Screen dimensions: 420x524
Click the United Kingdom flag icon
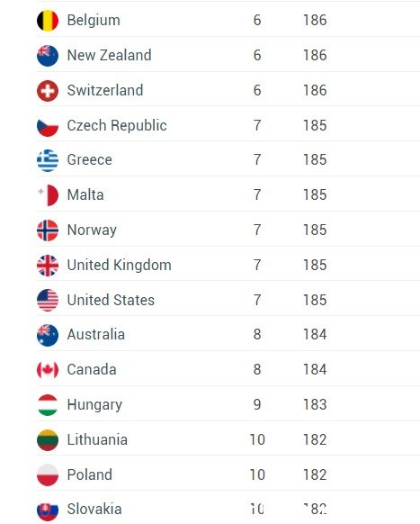tap(48, 266)
